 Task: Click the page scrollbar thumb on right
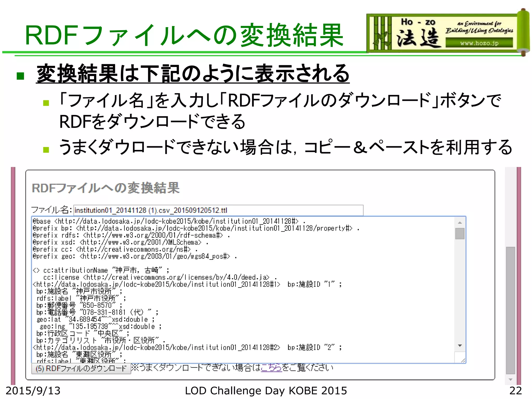510,310
